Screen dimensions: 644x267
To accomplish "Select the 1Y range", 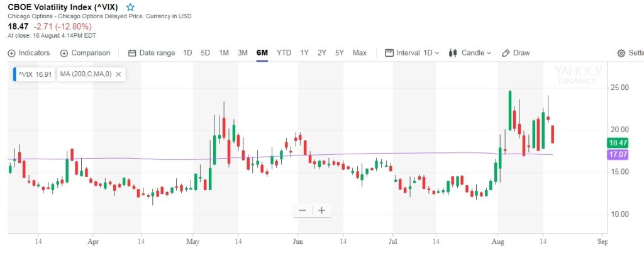I will tap(304, 53).
